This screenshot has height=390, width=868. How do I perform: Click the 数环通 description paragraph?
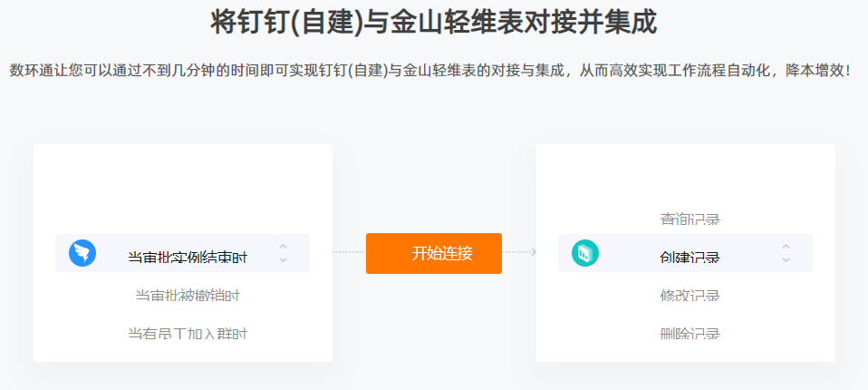point(430,72)
